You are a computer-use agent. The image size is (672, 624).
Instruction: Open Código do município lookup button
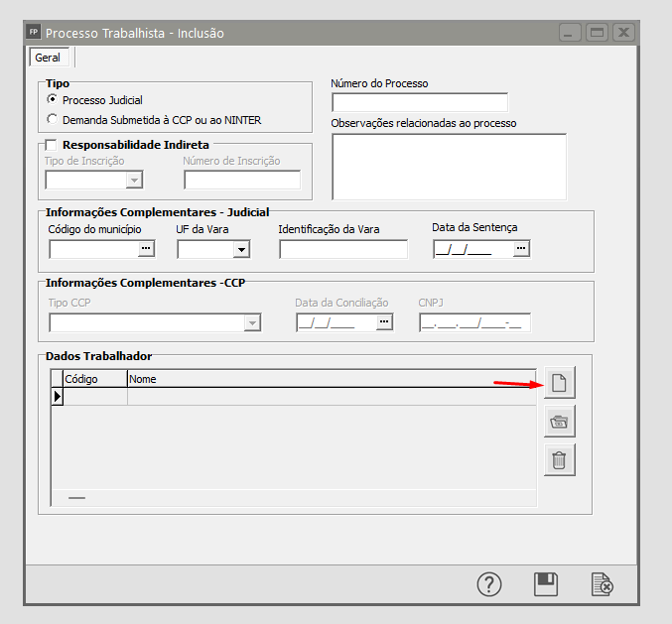(x=147, y=249)
